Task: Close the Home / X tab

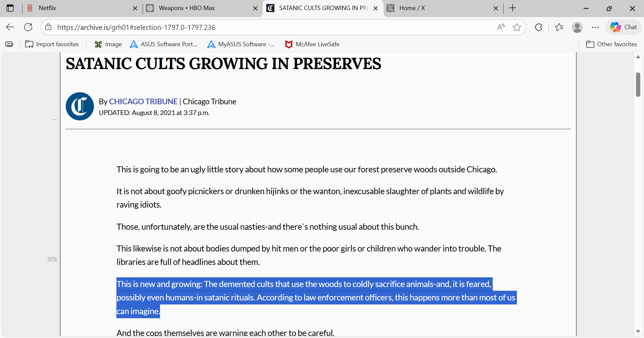Action: tap(496, 8)
